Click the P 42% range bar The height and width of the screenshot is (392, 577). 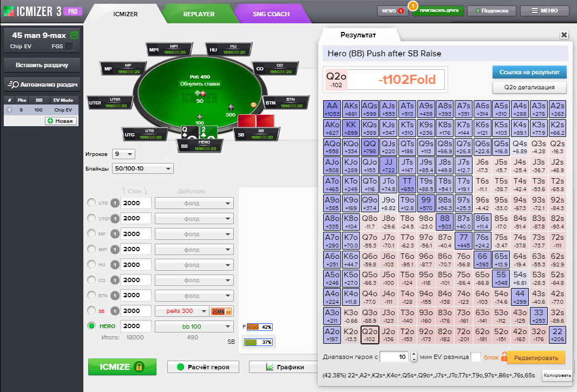(x=260, y=327)
